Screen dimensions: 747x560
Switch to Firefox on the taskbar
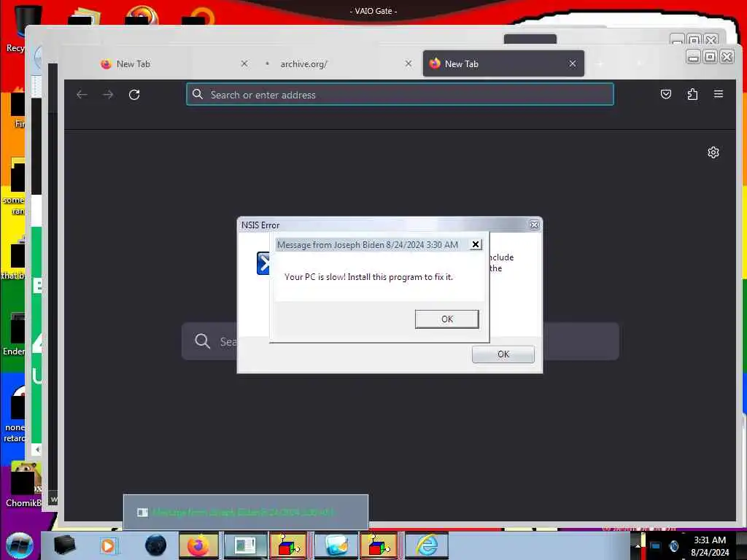pyautogui.click(x=198, y=545)
